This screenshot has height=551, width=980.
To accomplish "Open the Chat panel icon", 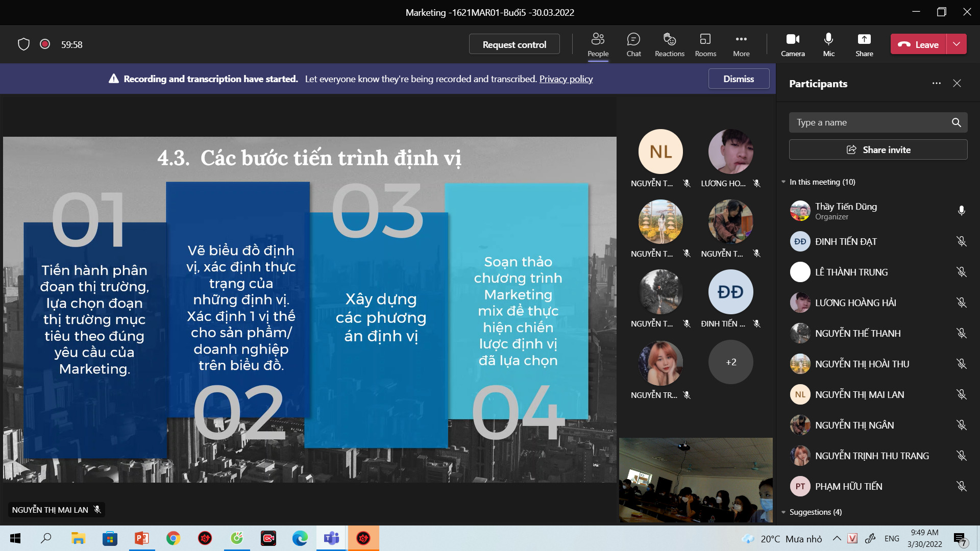I will pos(633,44).
